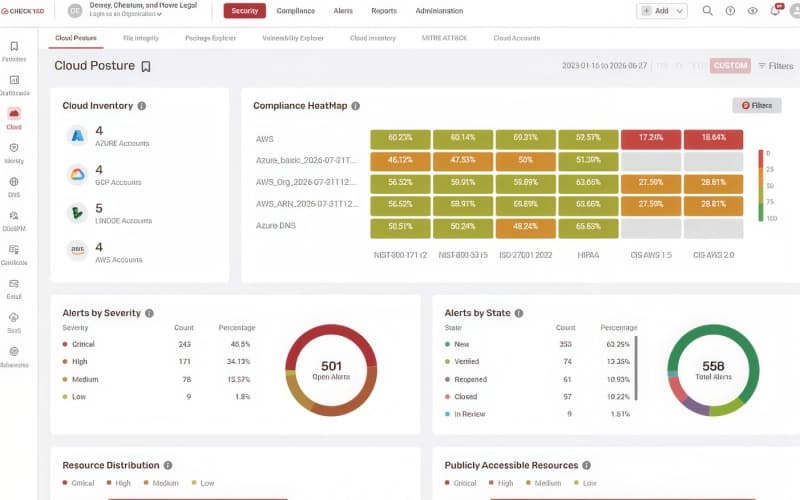
Task: Click the 46.12% orange heatmap cell
Action: (x=400, y=162)
